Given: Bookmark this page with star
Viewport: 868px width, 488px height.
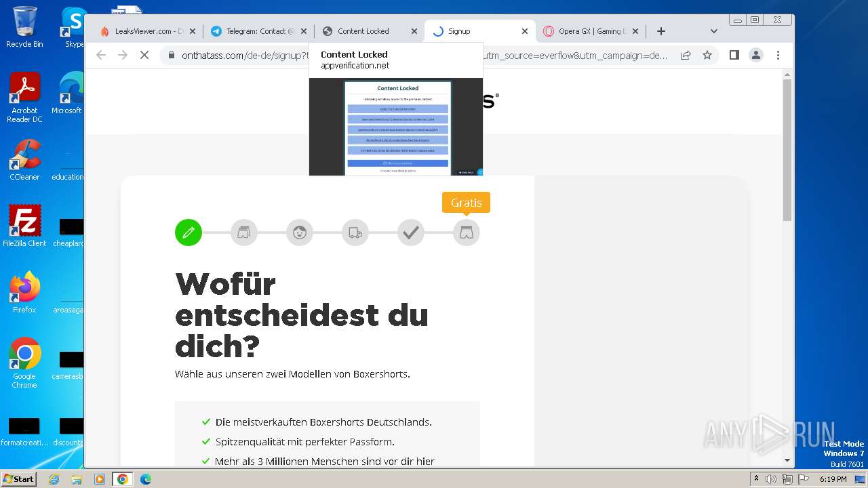Looking at the screenshot, I should [707, 55].
